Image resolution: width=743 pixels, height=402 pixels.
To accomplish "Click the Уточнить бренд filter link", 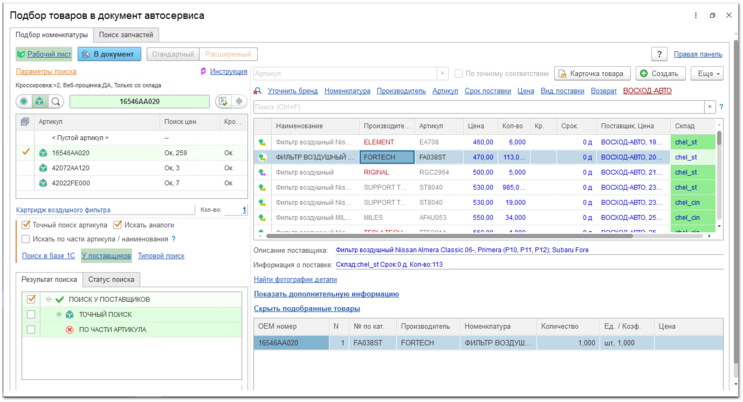I will click(293, 91).
